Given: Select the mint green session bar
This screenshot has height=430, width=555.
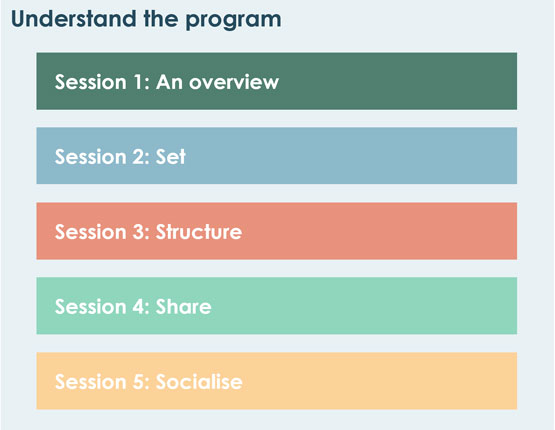Looking at the screenshot, I should 276,306.
